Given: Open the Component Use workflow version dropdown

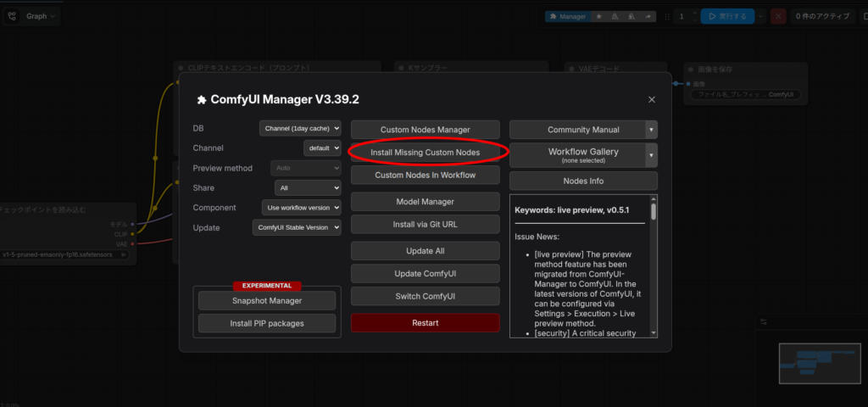Looking at the screenshot, I should pos(300,207).
